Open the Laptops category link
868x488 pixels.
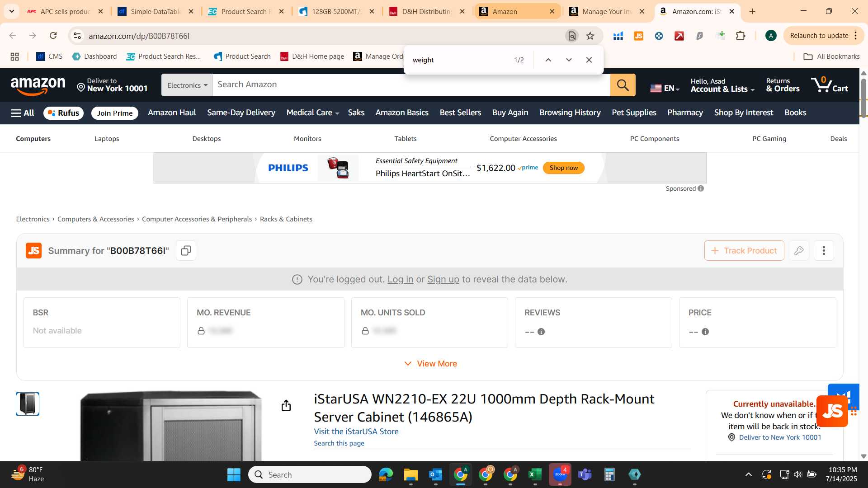click(x=107, y=139)
